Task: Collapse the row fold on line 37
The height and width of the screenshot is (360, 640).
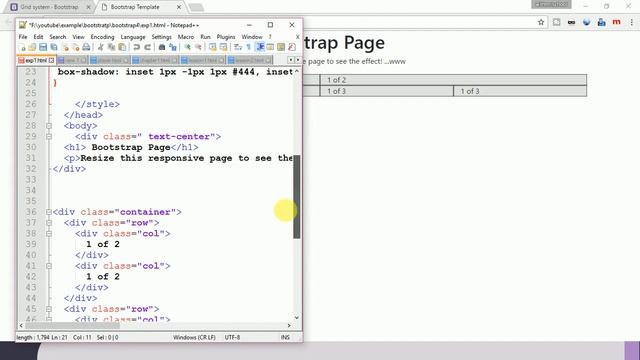Action: 49,223
